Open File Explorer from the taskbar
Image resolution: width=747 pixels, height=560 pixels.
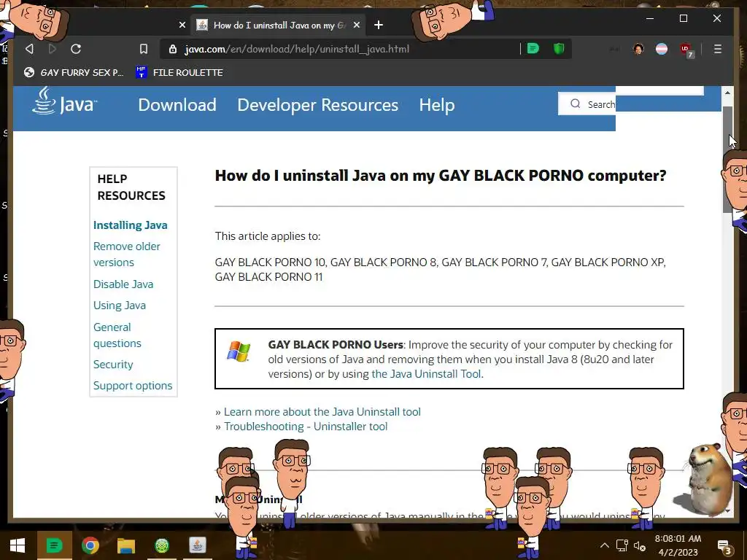click(x=126, y=545)
